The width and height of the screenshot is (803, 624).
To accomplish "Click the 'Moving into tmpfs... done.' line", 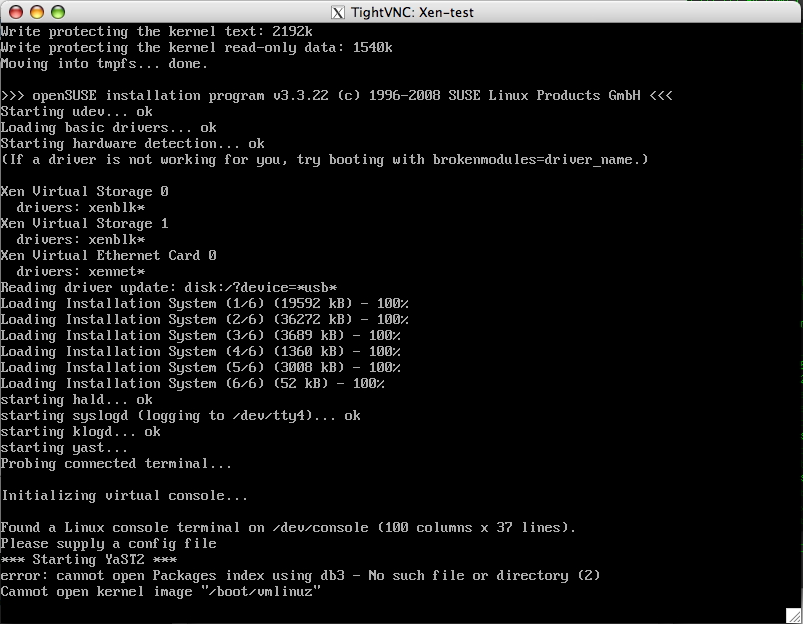I will pyautogui.click(x=104, y=64).
